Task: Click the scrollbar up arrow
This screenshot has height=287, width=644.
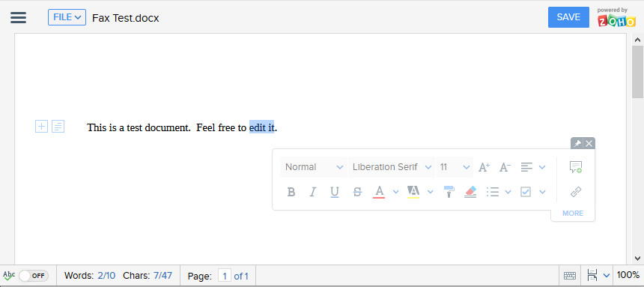Action: 637,40
